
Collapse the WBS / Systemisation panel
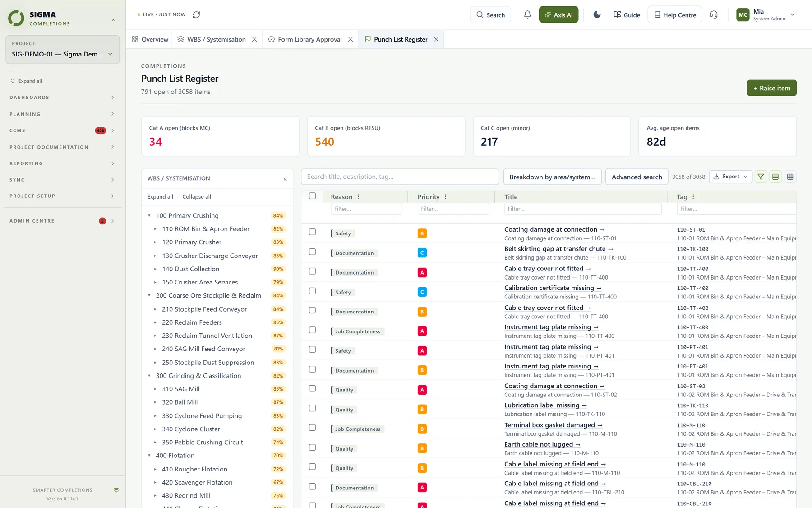pyautogui.click(x=285, y=179)
